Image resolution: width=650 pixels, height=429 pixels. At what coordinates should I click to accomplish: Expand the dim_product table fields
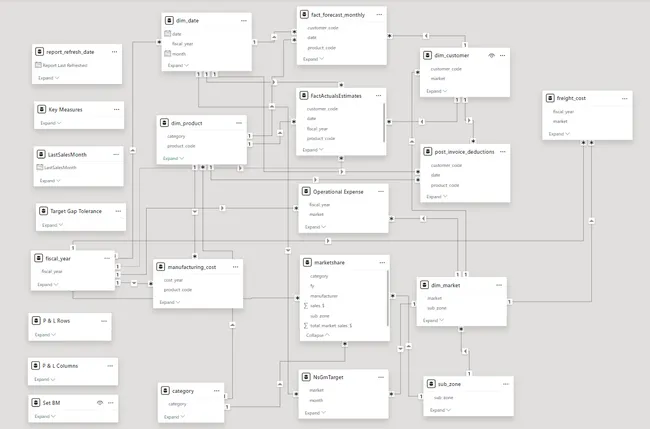click(x=173, y=158)
